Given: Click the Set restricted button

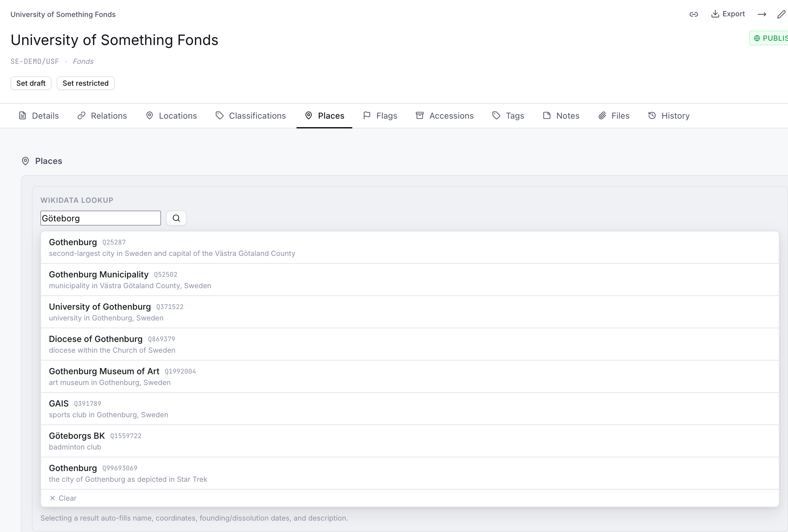Looking at the screenshot, I should point(85,83).
